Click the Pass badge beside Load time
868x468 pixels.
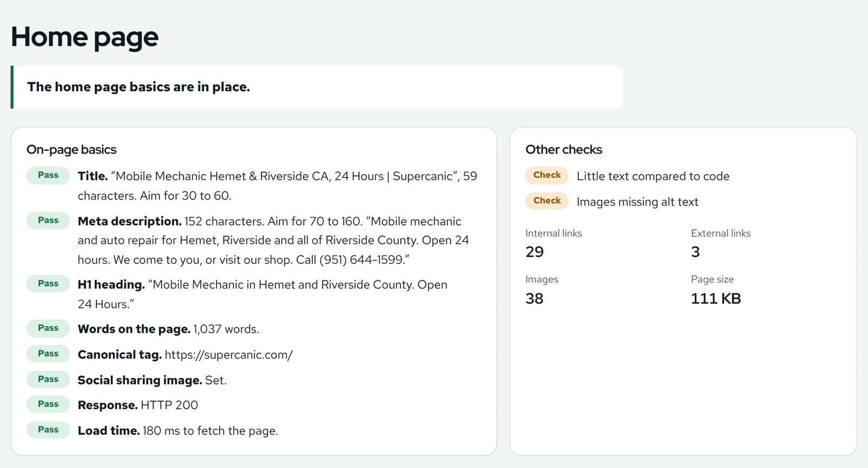tap(48, 429)
